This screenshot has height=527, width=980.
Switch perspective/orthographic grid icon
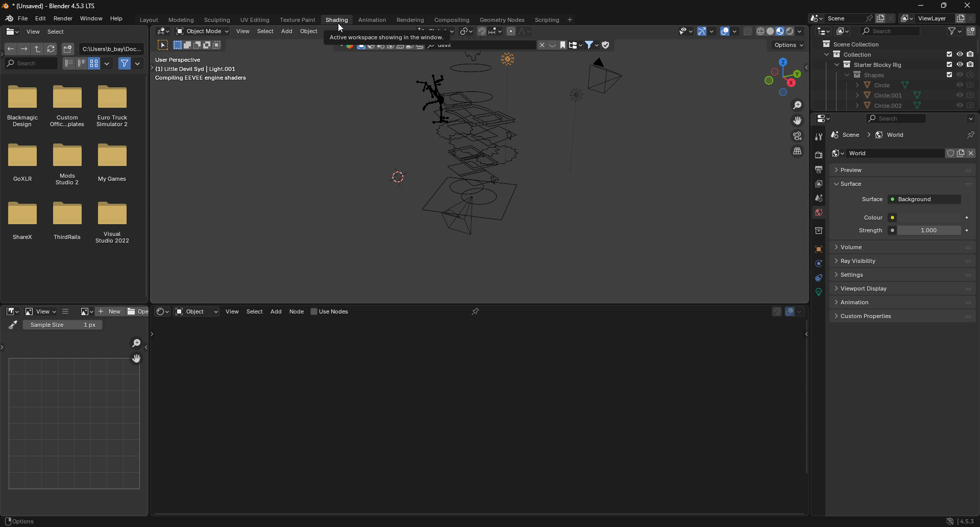(x=797, y=151)
